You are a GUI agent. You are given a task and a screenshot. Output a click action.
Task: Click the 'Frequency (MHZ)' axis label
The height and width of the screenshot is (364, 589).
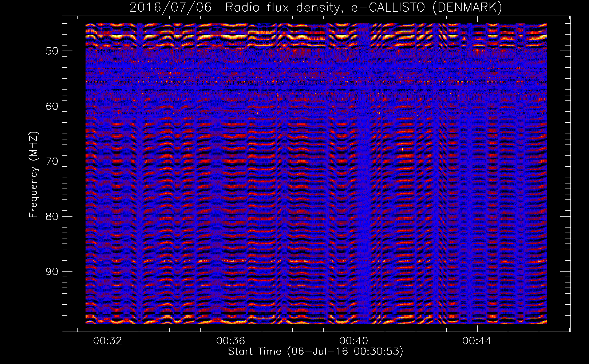[x=33, y=175]
